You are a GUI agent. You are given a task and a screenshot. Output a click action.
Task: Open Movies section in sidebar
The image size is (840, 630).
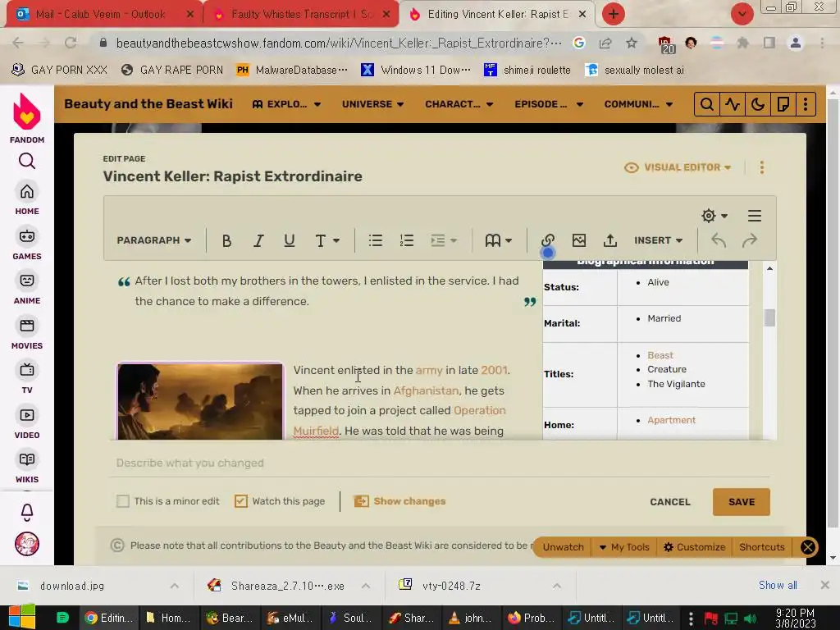coord(27,333)
